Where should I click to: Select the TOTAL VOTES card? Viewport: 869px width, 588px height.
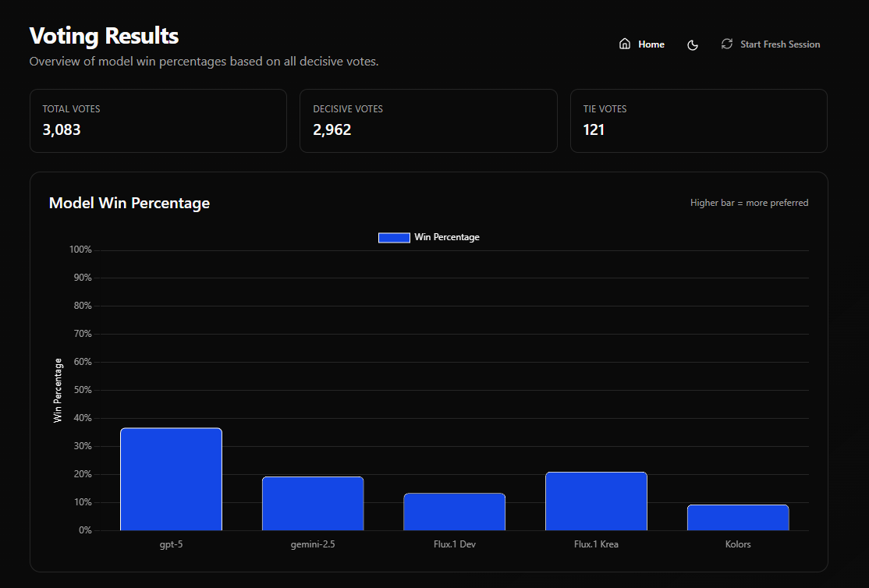point(158,121)
